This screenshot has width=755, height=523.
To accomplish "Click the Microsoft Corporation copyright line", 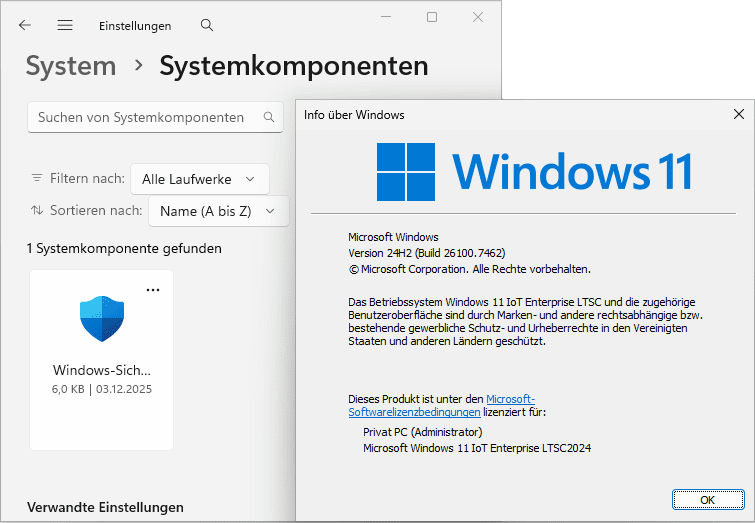I will 469,269.
